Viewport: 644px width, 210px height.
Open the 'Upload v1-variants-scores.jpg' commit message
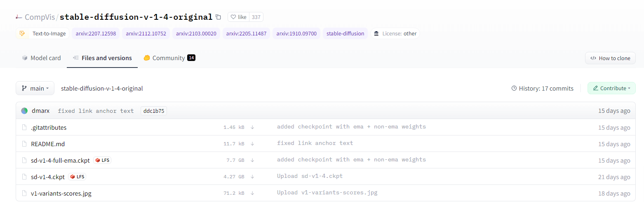(327, 193)
